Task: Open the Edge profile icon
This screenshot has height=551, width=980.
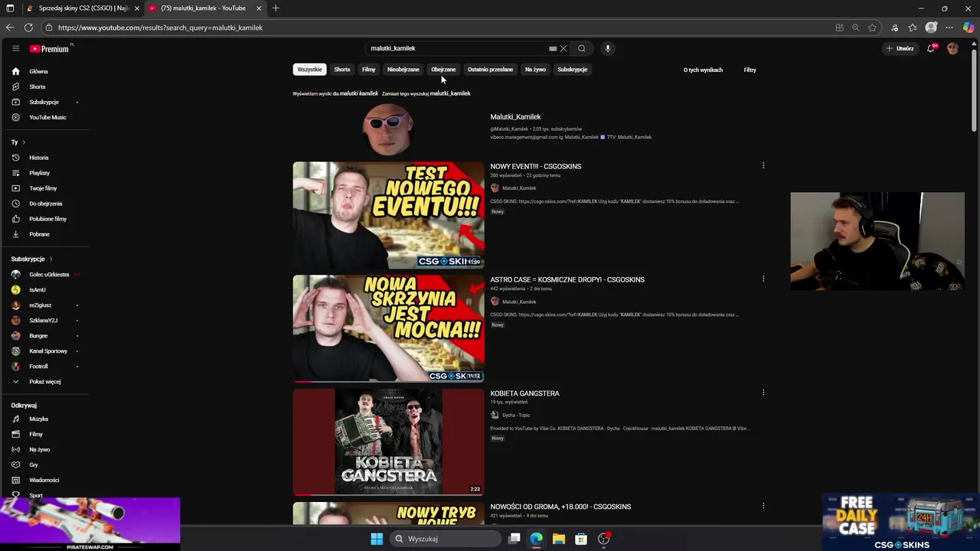Action: pyautogui.click(x=931, y=28)
